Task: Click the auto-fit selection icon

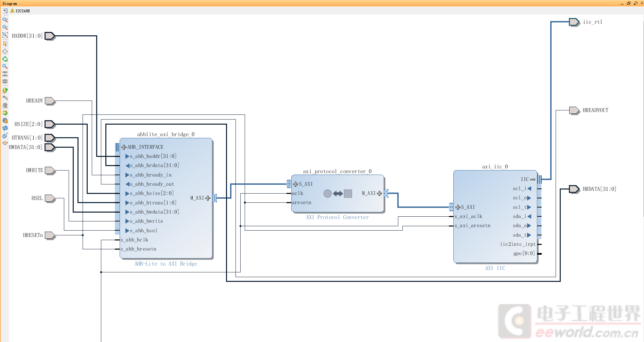Action: pyautogui.click(x=5, y=51)
